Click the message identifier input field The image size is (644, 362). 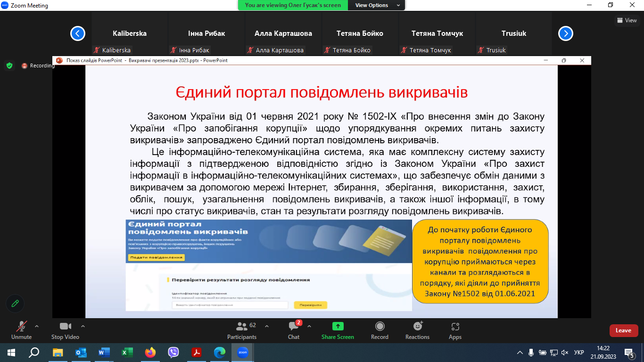tap(230, 305)
